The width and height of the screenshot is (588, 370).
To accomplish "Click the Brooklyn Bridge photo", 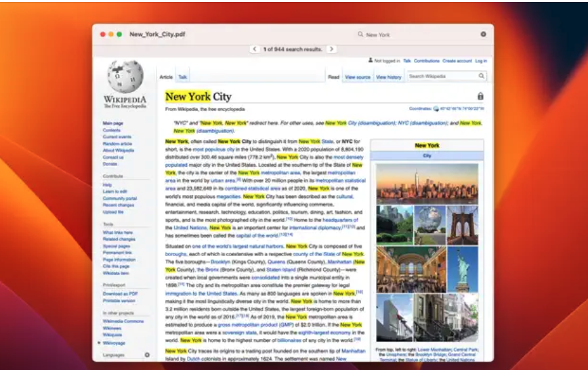I will [463, 225].
